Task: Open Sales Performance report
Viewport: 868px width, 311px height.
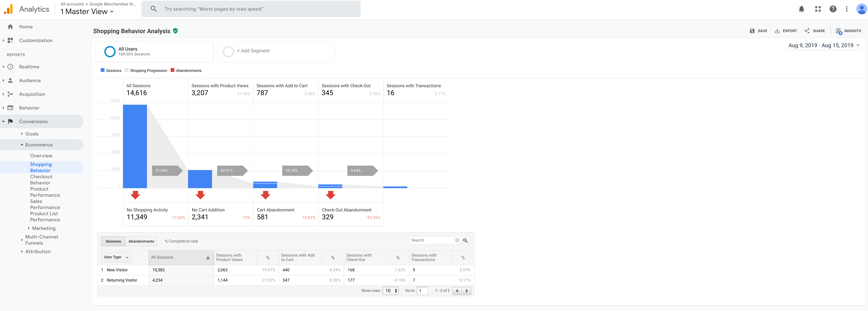Action: coord(45,204)
